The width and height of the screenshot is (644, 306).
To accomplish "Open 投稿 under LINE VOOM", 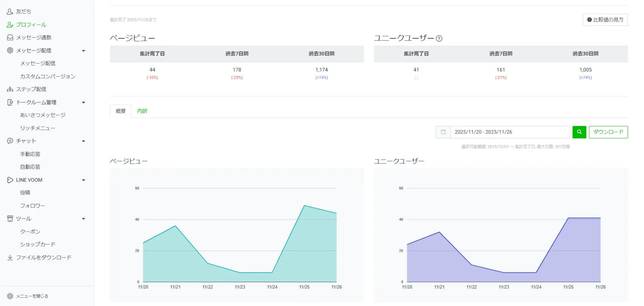I will click(25, 193).
